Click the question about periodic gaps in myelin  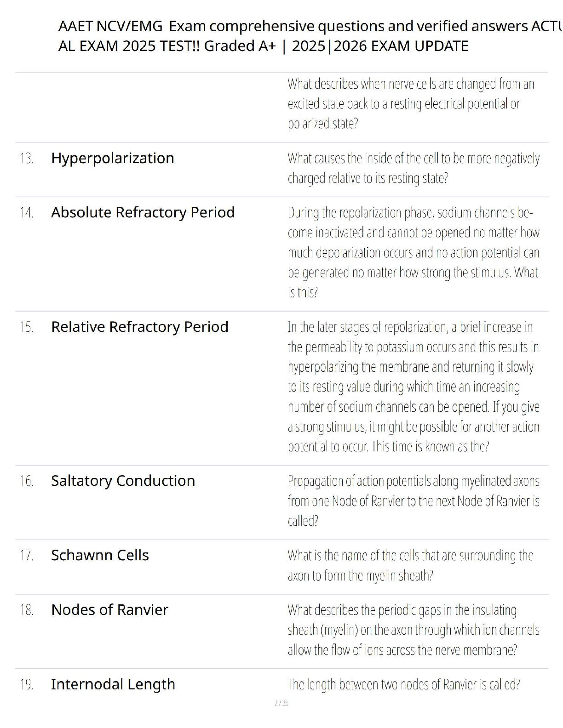point(413,630)
